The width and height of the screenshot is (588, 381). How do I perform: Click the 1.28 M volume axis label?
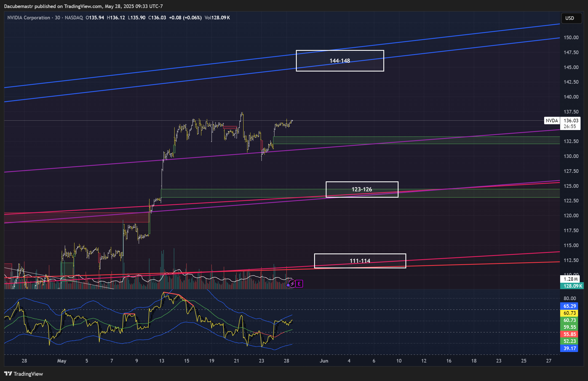(x=570, y=279)
